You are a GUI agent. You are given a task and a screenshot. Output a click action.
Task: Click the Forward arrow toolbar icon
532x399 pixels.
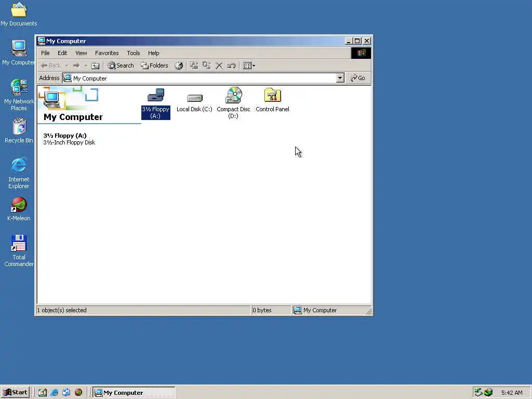tap(76, 66)
